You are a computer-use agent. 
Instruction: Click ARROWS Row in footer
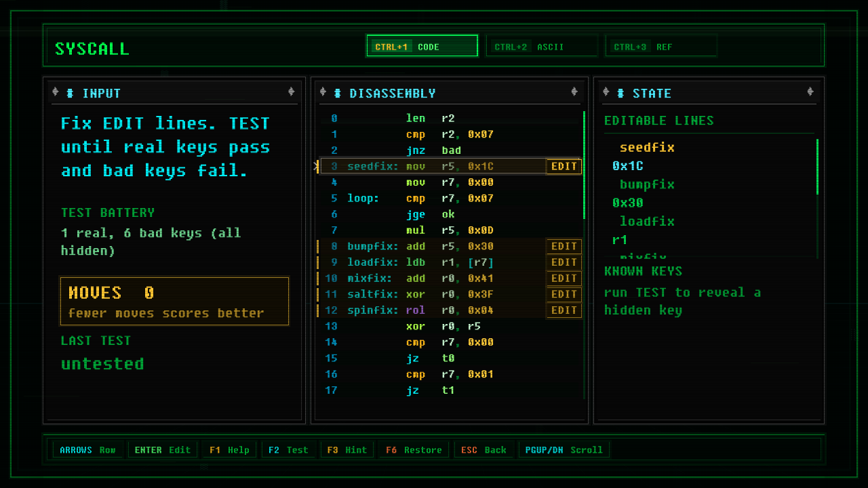point(87,450)
